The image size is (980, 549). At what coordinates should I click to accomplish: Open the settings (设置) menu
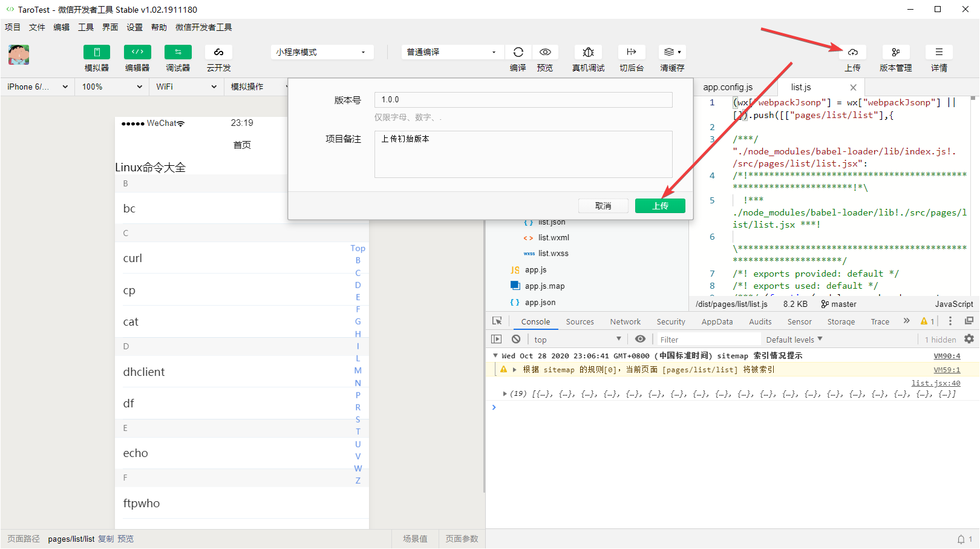pos(134,27)
